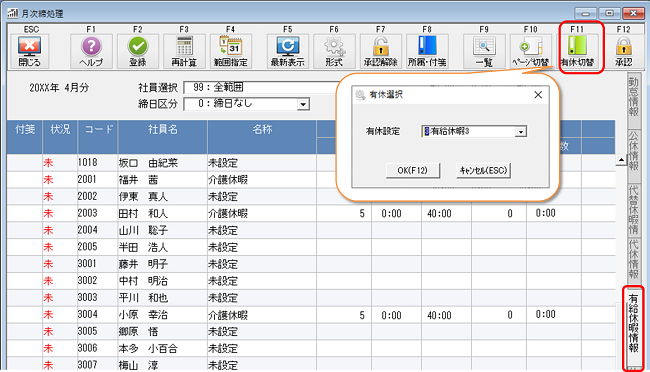This screenshot has height=372, width=650.
Task: Refresh with 最新表示 icon
Action: point(288,51)
